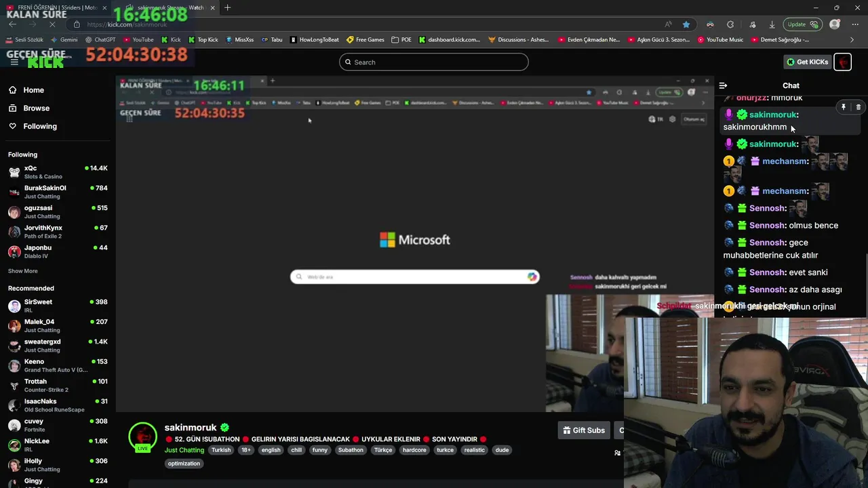This screenshot has height=488, width=868.
Task: Open the Tabu bookmark
Action: (271, 39)
